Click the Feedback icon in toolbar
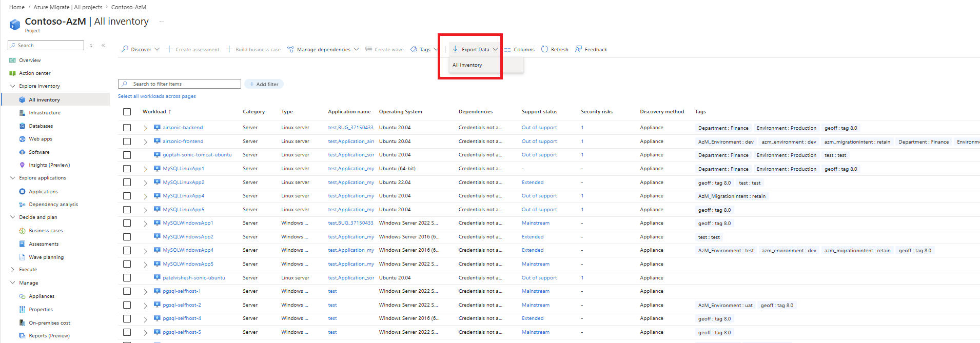 click(x=578, y=49)
